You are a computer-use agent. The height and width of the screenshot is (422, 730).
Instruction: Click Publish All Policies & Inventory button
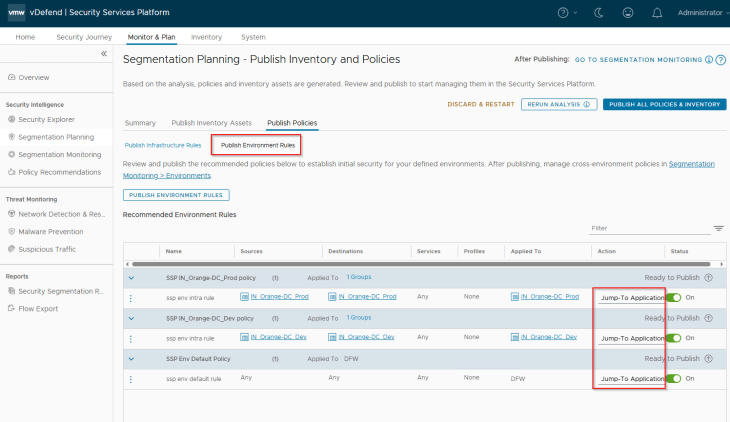(664, 104)
